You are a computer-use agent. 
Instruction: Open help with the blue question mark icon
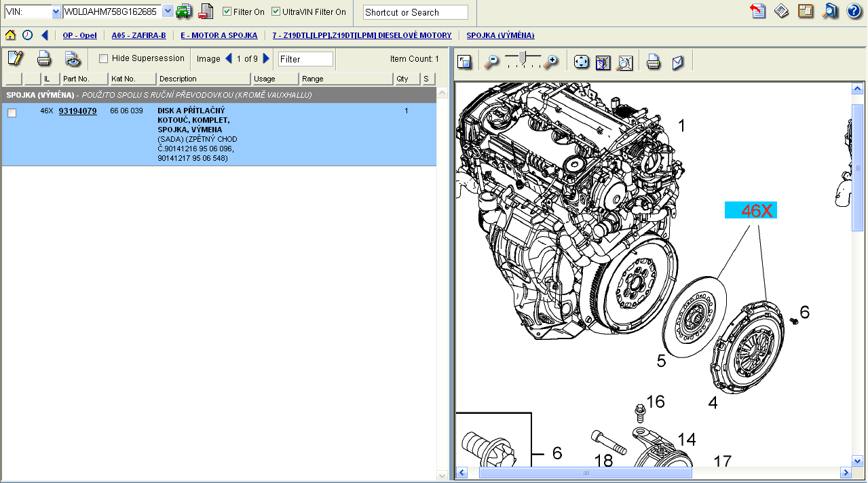point(854,11)
